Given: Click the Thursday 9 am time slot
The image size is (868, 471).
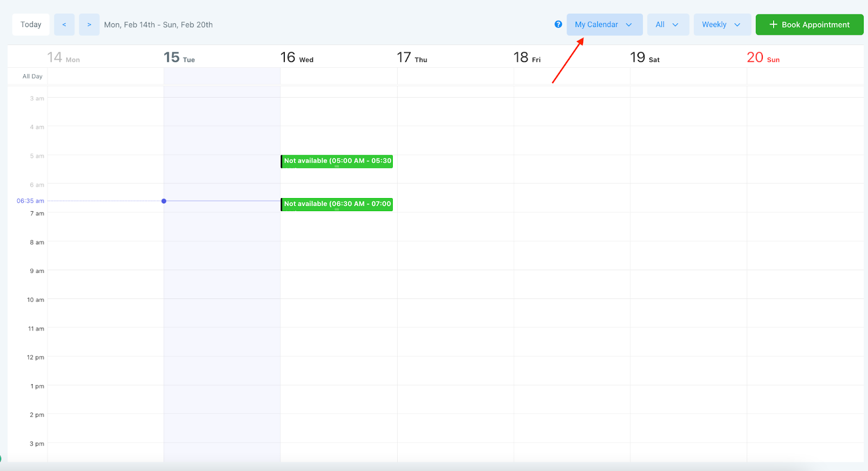Looking at the screenshot, I should coord(455,284).
